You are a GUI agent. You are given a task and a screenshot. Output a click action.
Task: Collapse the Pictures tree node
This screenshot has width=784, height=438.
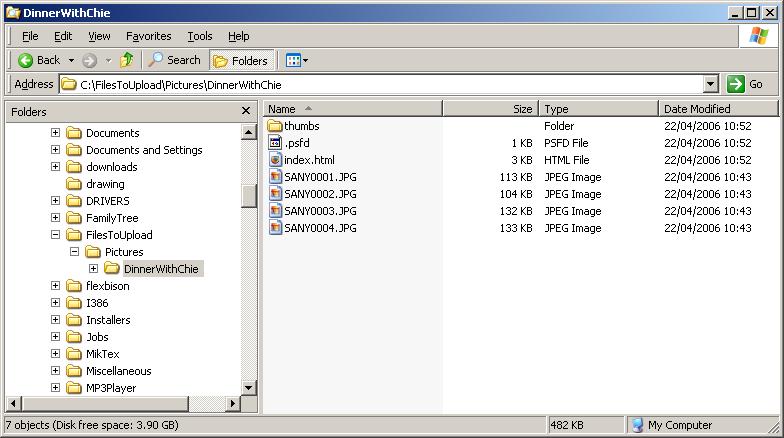[x=74, y=252]
